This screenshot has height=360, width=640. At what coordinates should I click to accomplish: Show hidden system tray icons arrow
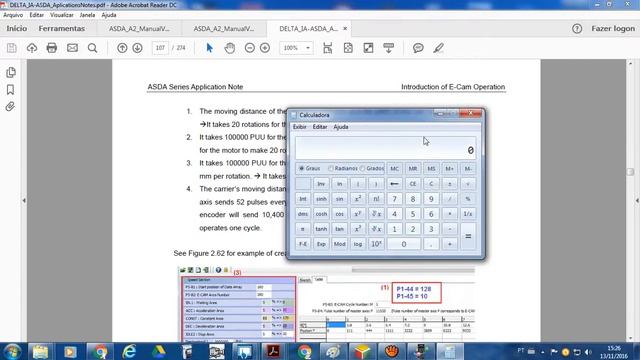[x=543, y=352]
